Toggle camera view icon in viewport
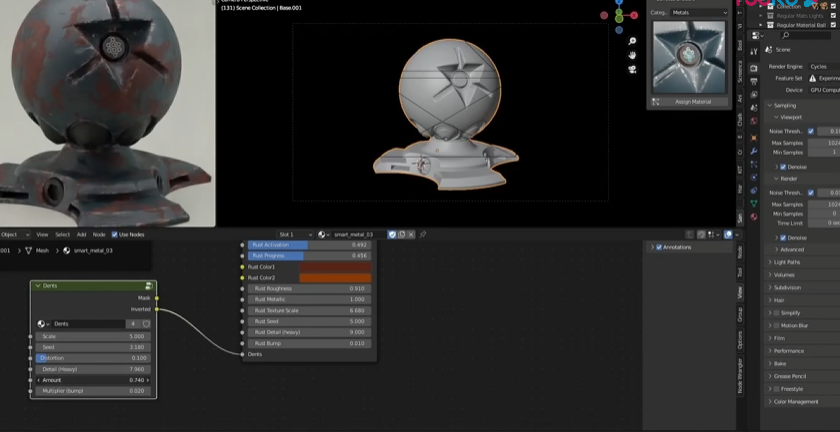This screenshot has height=432, width=840. pos(633,69)
